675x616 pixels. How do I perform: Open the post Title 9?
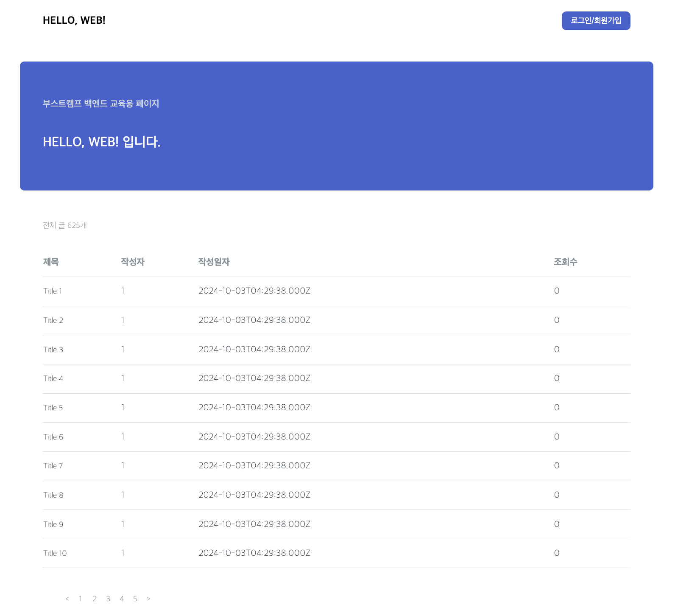(x=53, y=524)
